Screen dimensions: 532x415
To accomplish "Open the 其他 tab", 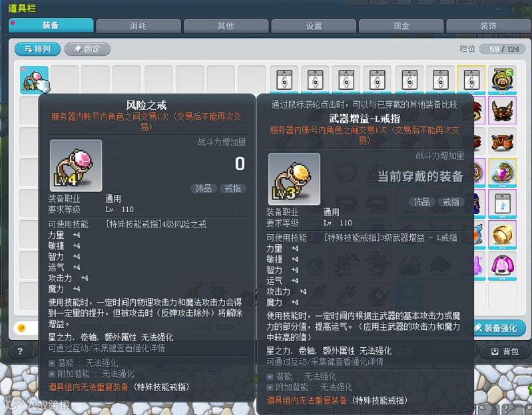I will [226, 26].
